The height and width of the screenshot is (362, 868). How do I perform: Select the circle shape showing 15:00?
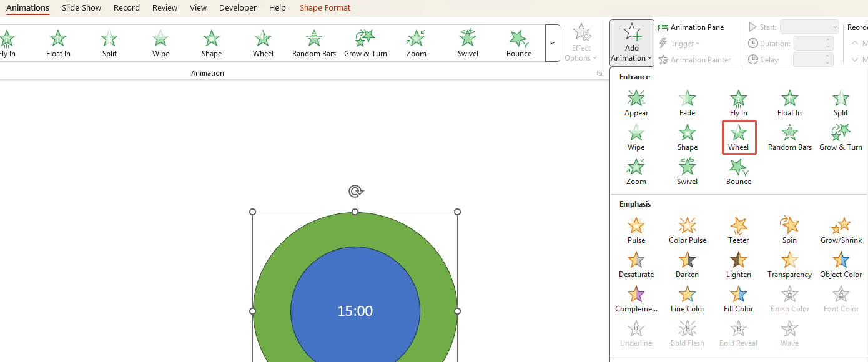[355, 310]
